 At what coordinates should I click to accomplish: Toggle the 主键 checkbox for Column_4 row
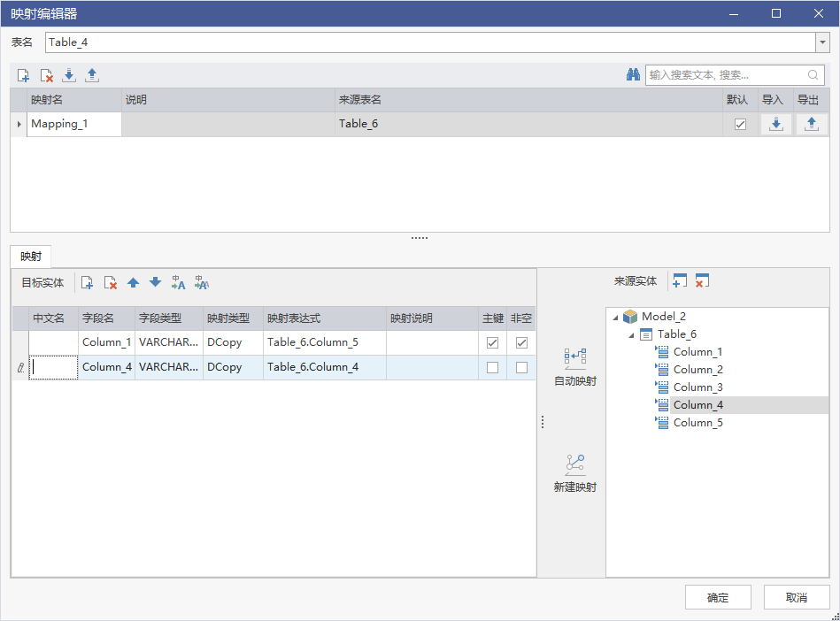[492, 367]
